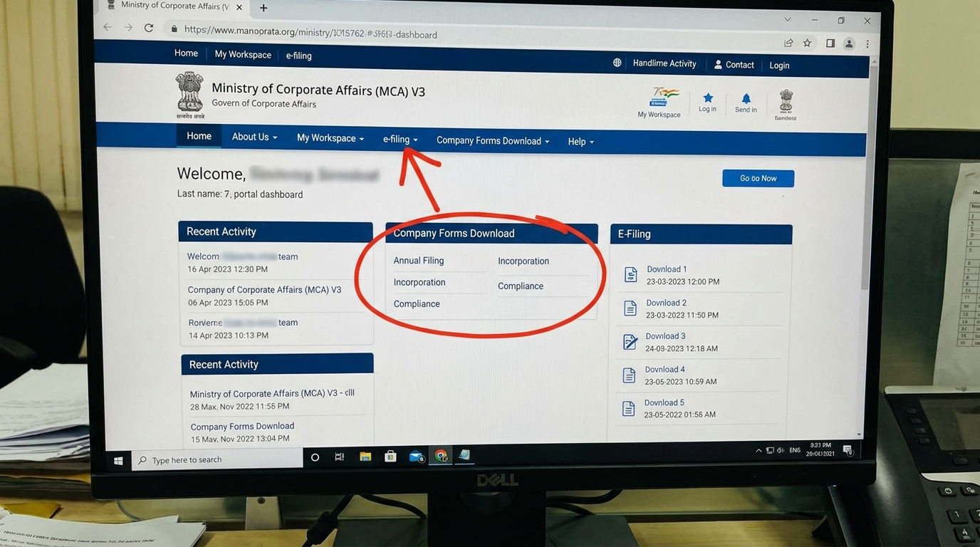Image resolution: width=980 pixels, height=547 pixels.
Task: Open the Download 5 link
Action: pos(664,402)
